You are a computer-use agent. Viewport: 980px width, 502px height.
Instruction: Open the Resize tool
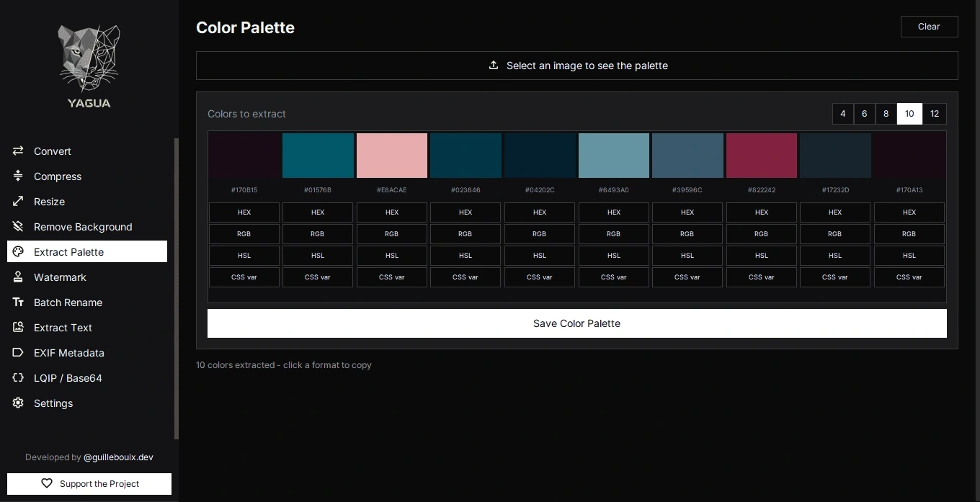(87, 202)
